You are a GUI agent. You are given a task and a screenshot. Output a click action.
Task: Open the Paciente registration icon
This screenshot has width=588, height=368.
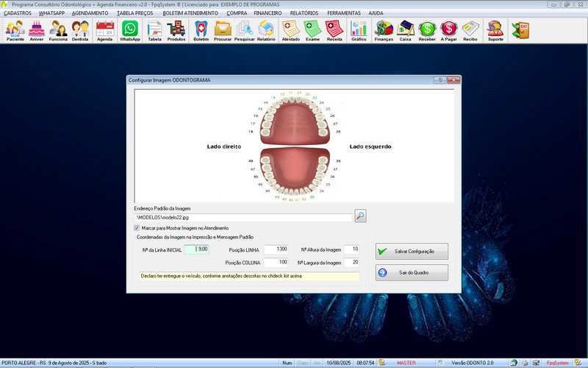tap(15, 30)
